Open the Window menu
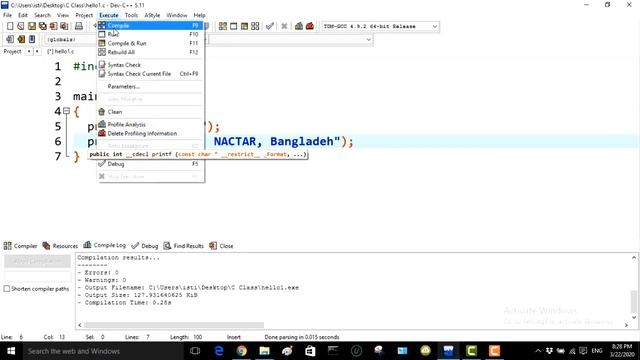The image size is (640, 360). [x=177, y=15]
